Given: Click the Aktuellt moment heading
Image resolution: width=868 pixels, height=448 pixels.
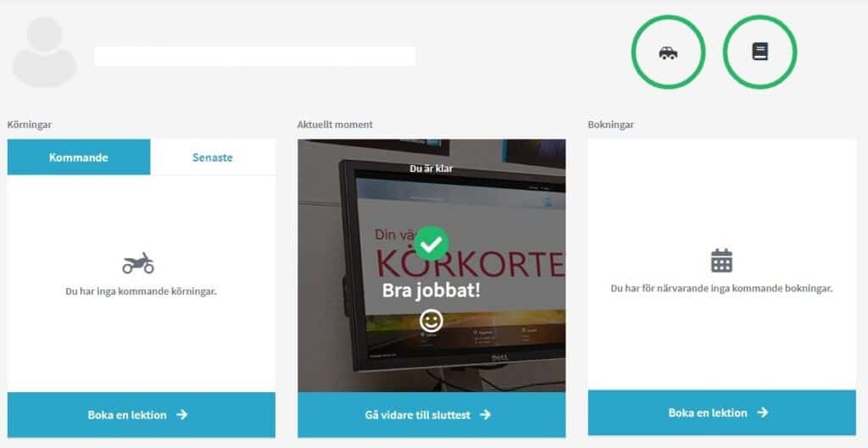Looking at the screenshot, I should [x=335, y=124].
